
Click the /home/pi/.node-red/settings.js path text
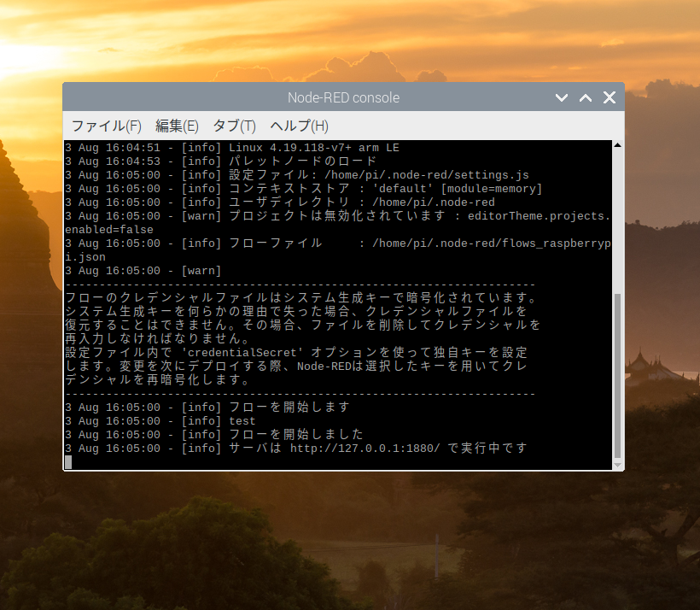point(427,175)
